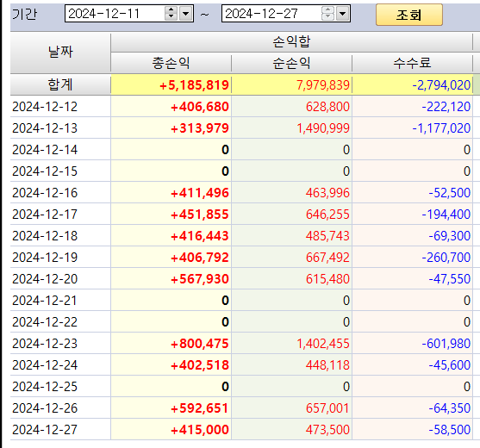The image size is (480, 448).
Task: Click value 615,480
Action: coord(327,279)
